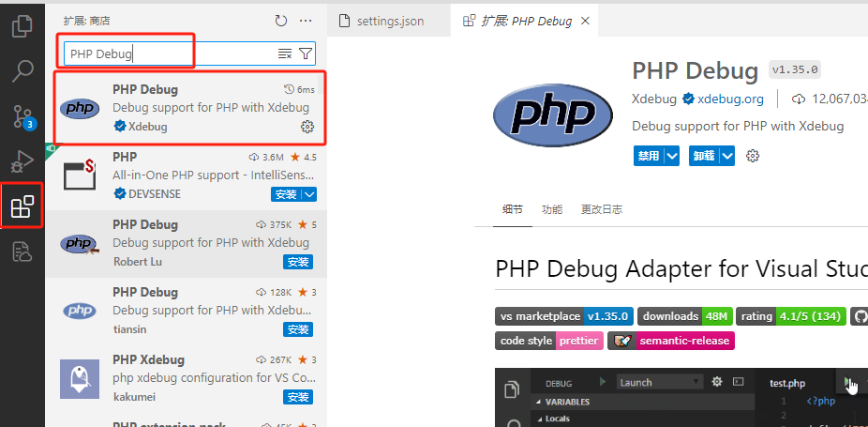Click the PHP Debug Adapter heading text
Viewport: 868px width, 427px height.
[x=681, y=269]
